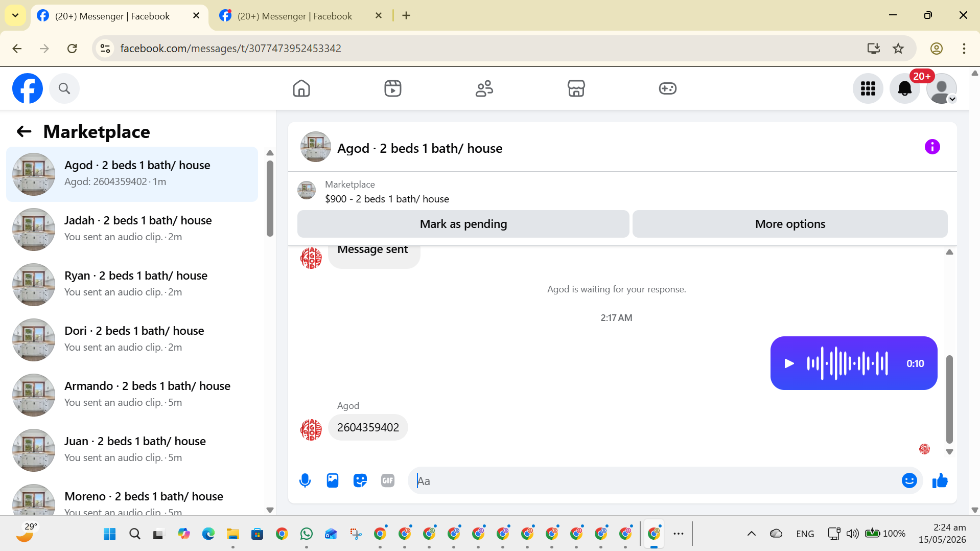This screenshot has height=551, width=980.
Task: Open the Dori conversation
Action: (132, 340)
